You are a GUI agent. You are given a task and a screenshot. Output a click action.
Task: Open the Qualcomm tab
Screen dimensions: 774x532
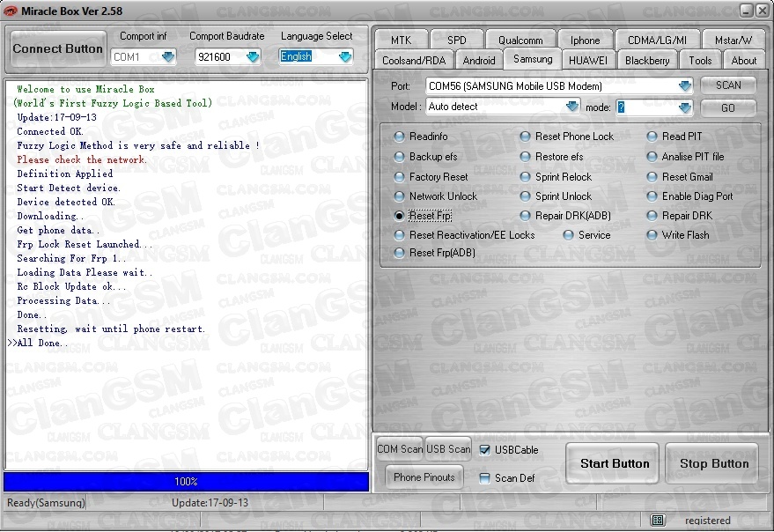520,40
